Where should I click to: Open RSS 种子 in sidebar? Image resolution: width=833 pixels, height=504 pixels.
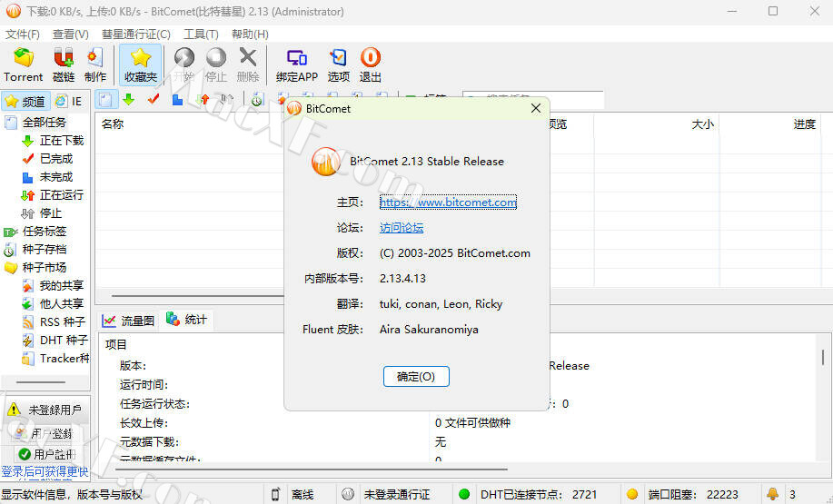click(x=63, y=321)
